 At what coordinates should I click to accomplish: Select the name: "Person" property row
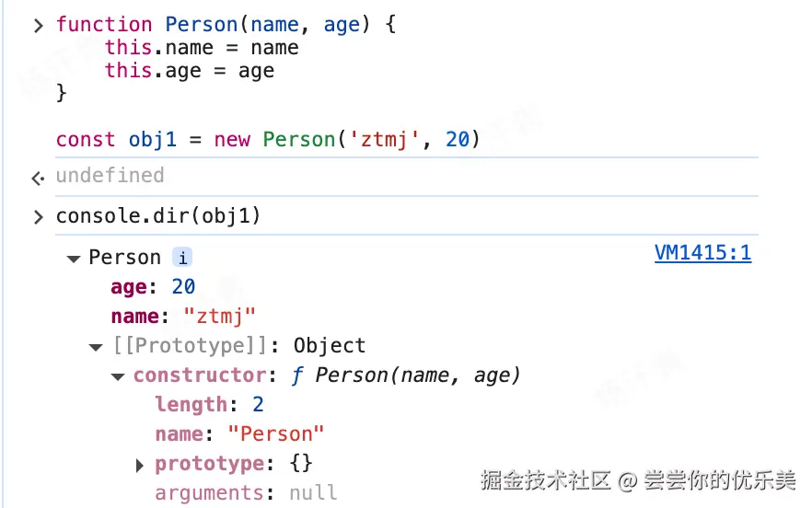239,434
